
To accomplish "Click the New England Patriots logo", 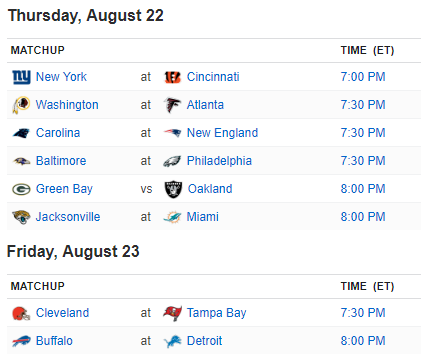I will [x=172, y=133].
